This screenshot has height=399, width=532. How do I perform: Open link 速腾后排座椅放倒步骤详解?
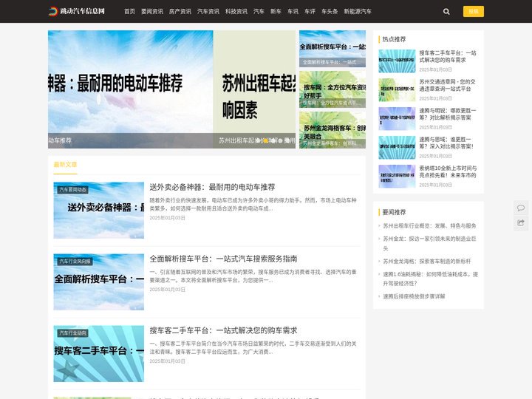pyautogui.click(x=414, y=296)
